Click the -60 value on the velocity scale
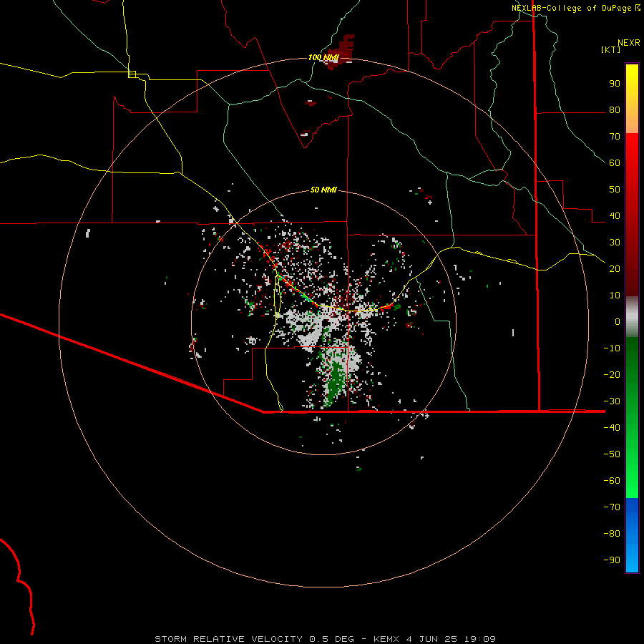644x644 pixels. tap(612, 481)
